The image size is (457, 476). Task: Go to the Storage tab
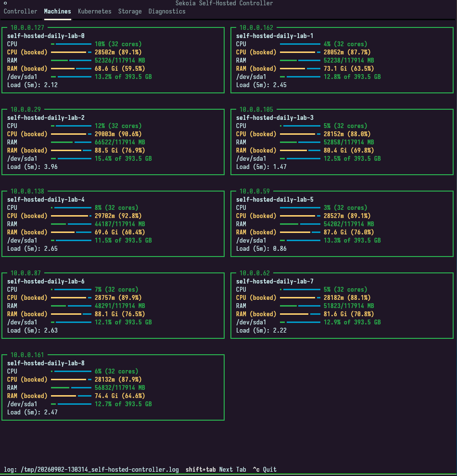[x=130, y=11]
